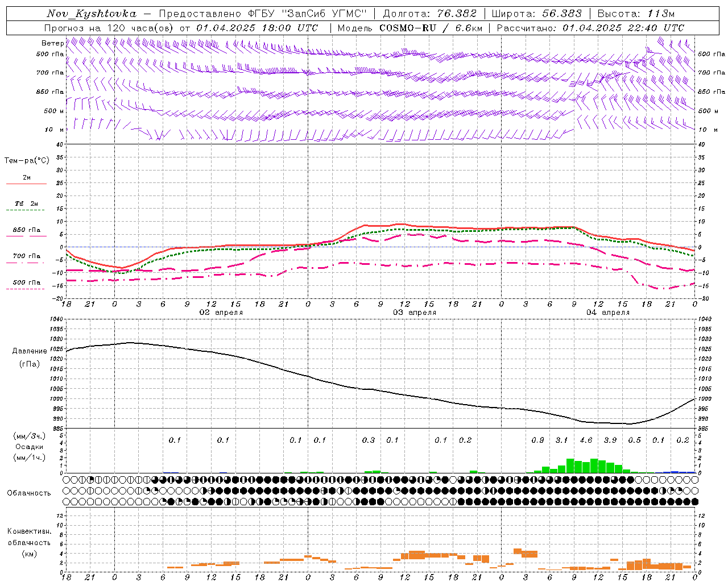
Task: Click the "Конвективн." convective cloud label
Action: tap(29, 531)
